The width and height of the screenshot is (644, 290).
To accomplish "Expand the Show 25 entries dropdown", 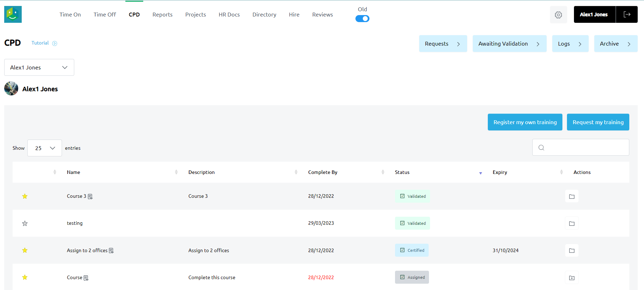I will coord(44,148).
